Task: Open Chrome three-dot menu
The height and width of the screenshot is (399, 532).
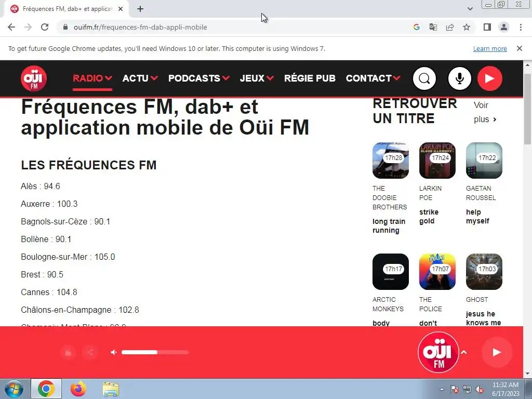Action: tap(521, 27)
